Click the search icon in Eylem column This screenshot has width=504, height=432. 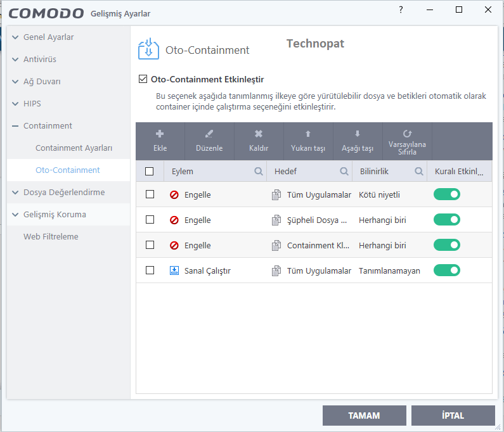(259, 171)
